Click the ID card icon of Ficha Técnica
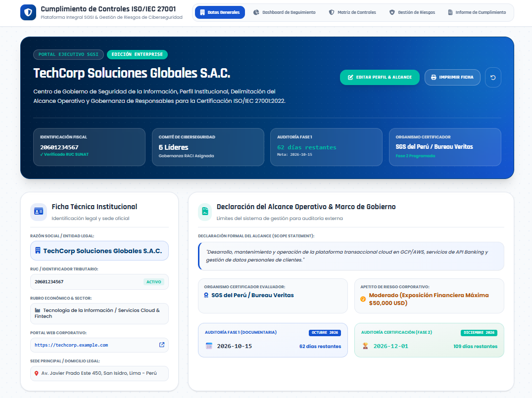The width and height of the screenshot is (532, 398). click(x=39, y=212)
